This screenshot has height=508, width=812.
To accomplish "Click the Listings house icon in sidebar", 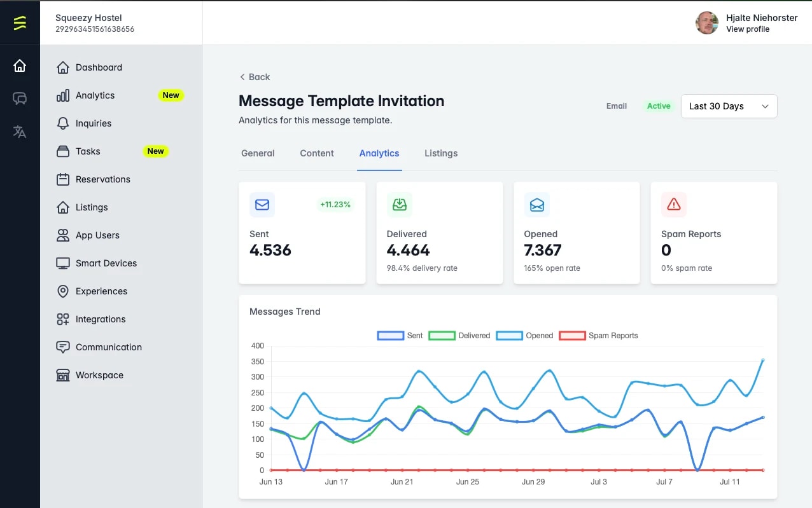I will (x=62, y=207).
